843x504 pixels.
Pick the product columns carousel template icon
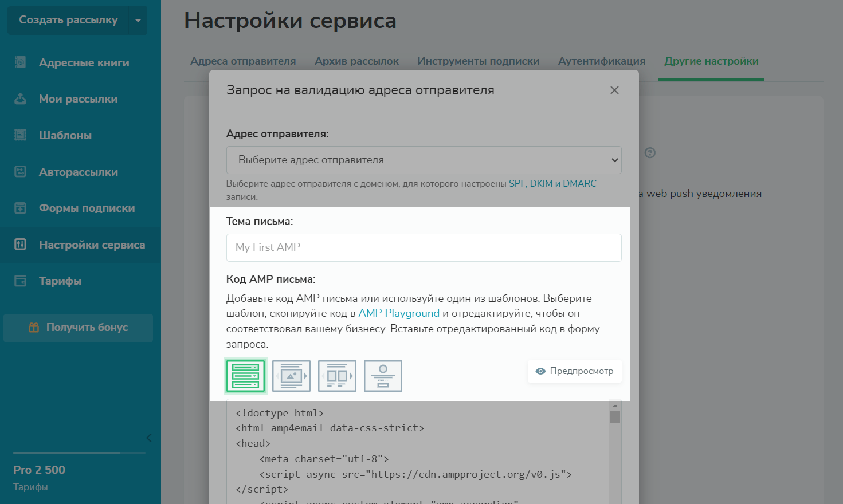337,376
